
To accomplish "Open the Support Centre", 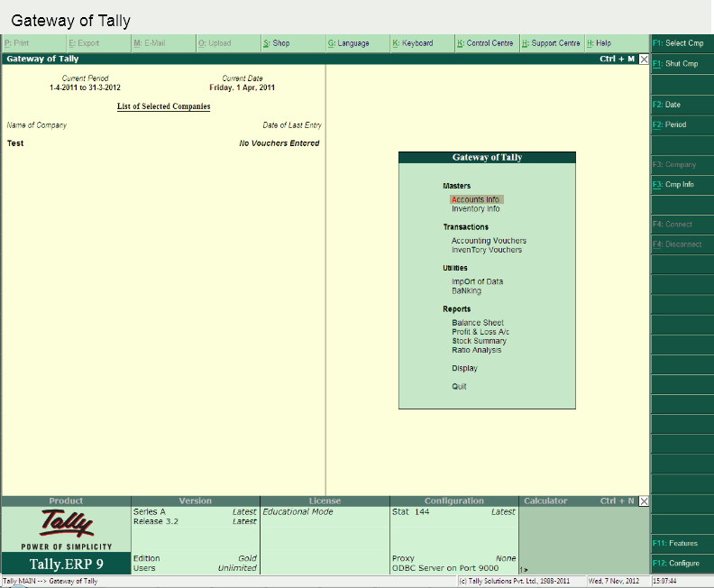I will pos(553,43).
